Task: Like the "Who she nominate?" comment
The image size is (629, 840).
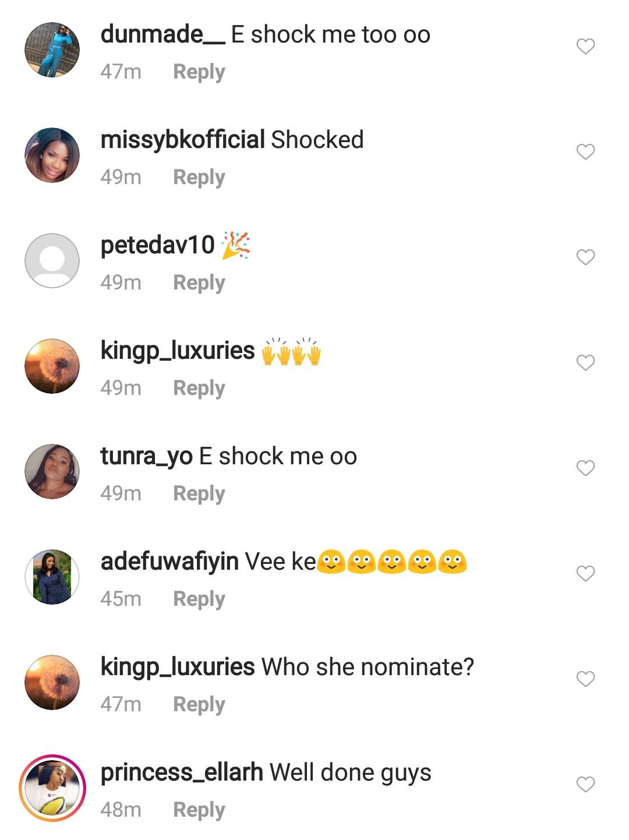Action: (x=585, y=679)
